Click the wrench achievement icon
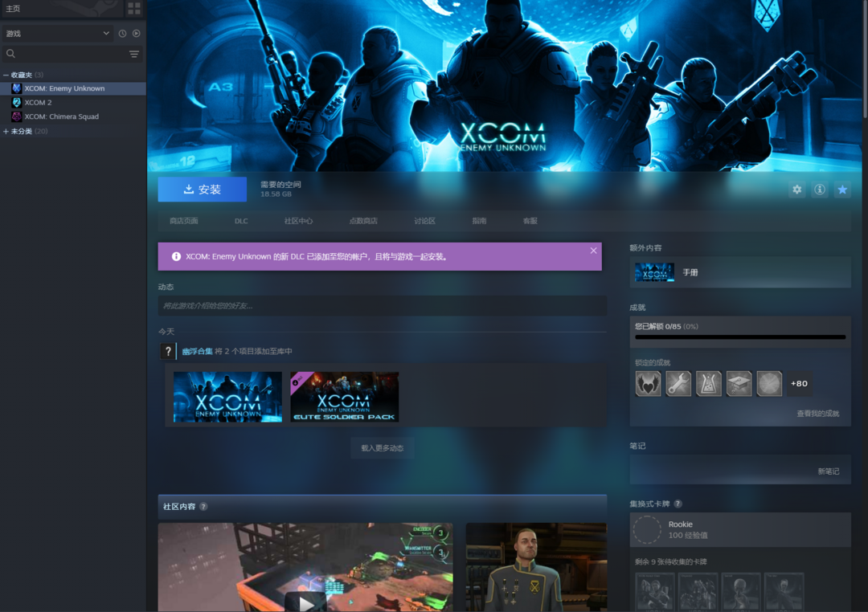868x612 pixels. click(678, 384)
